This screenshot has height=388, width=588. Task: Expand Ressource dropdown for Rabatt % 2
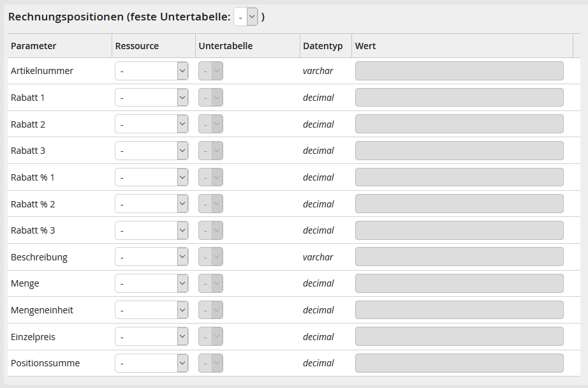tap(152, 204)
